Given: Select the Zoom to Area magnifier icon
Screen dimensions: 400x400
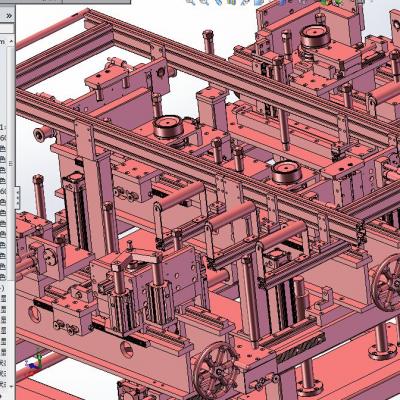Looking at the screenshot, I should 204,2.
